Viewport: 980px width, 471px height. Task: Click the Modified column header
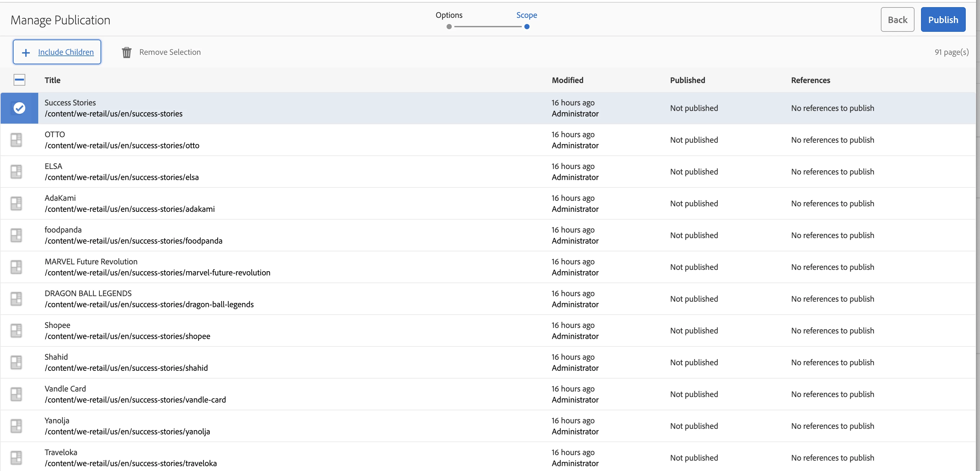point(567,80)
